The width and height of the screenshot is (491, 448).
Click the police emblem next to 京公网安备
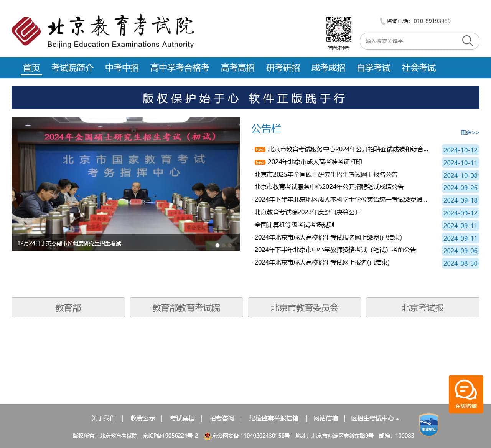point(208,436)
